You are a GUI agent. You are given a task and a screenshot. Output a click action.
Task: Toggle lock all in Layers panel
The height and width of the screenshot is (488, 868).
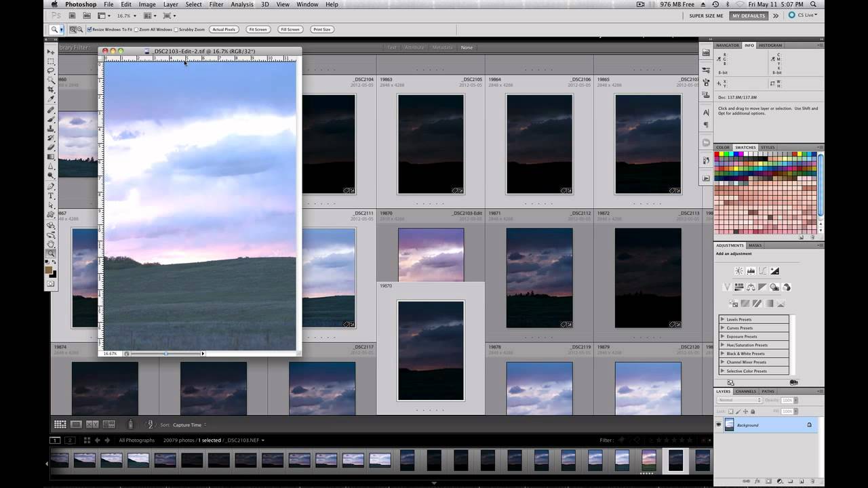(753, 411)
